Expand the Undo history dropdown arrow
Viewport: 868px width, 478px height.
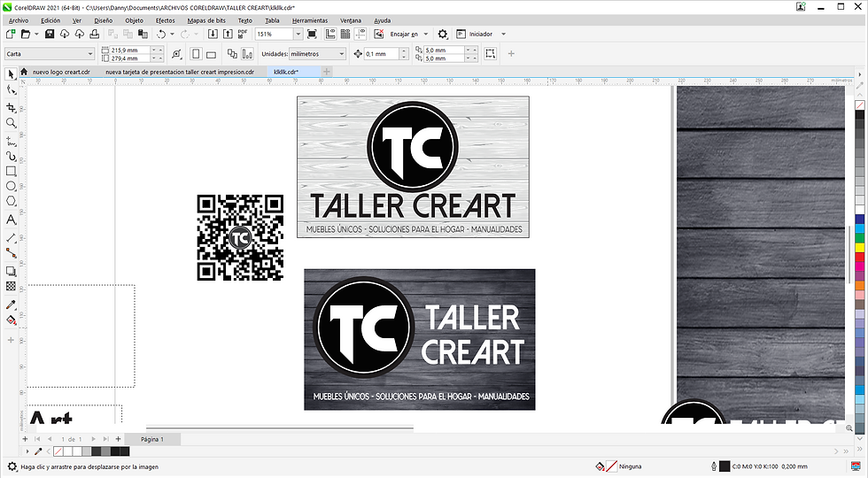click(172, 35)
